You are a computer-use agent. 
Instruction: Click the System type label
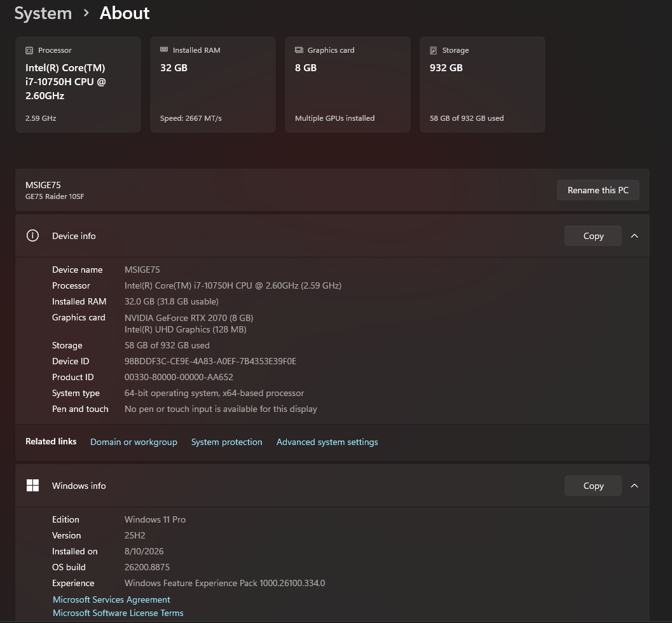[x=76, y=393]
